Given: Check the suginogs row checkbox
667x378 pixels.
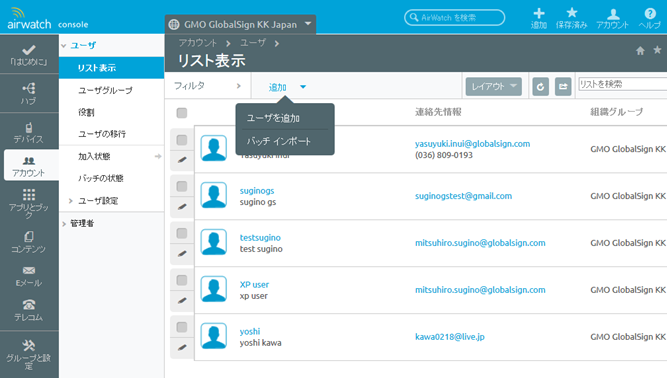Looking at the screenshot, I should point(182,186).
